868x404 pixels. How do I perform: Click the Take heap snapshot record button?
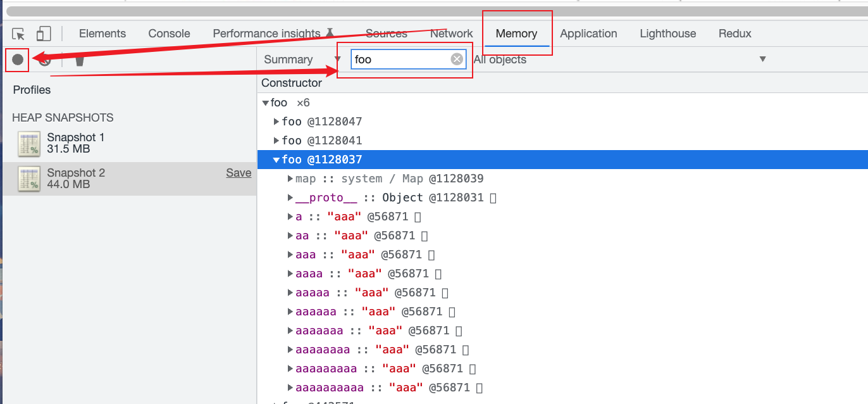pos(18,60)
